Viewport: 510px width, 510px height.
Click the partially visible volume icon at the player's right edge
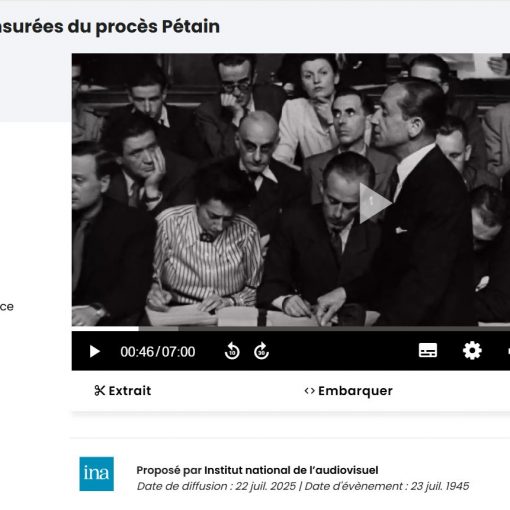coord(508,351)
